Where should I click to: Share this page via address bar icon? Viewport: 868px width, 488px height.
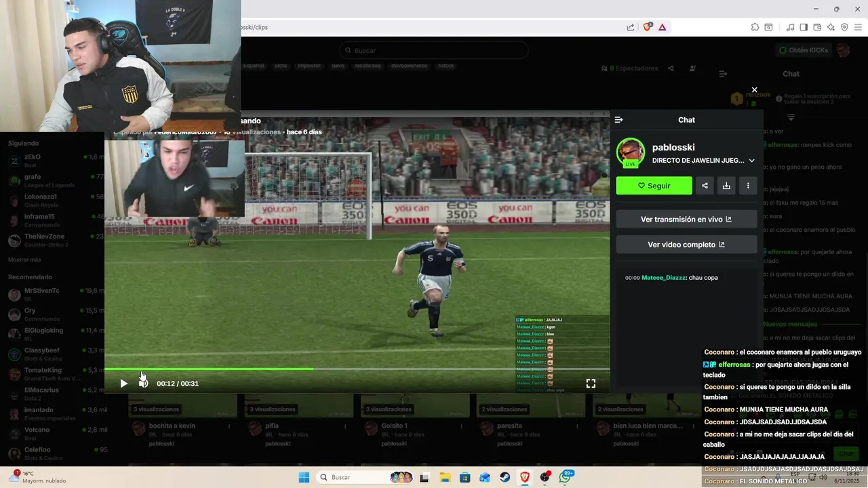click(x=631, y=27)
